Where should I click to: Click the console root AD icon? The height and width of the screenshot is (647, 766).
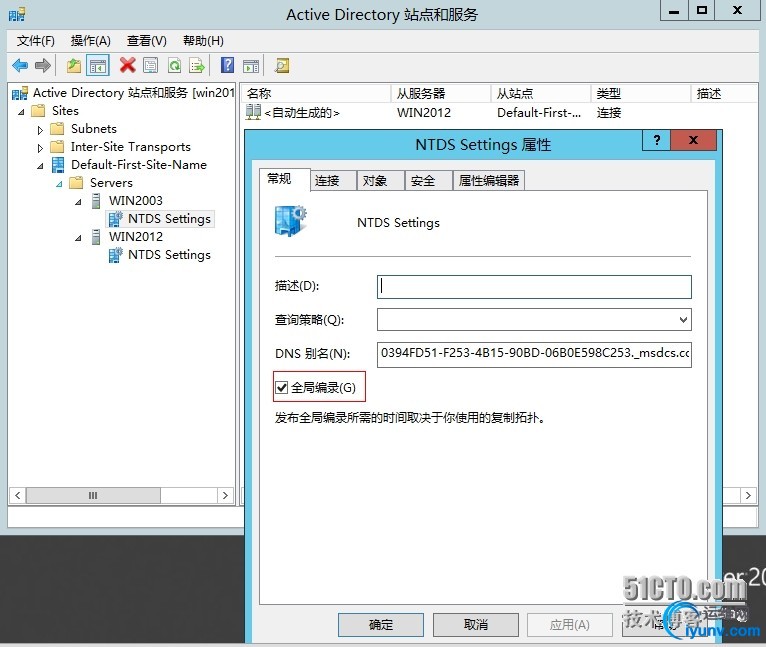[20, 93]
